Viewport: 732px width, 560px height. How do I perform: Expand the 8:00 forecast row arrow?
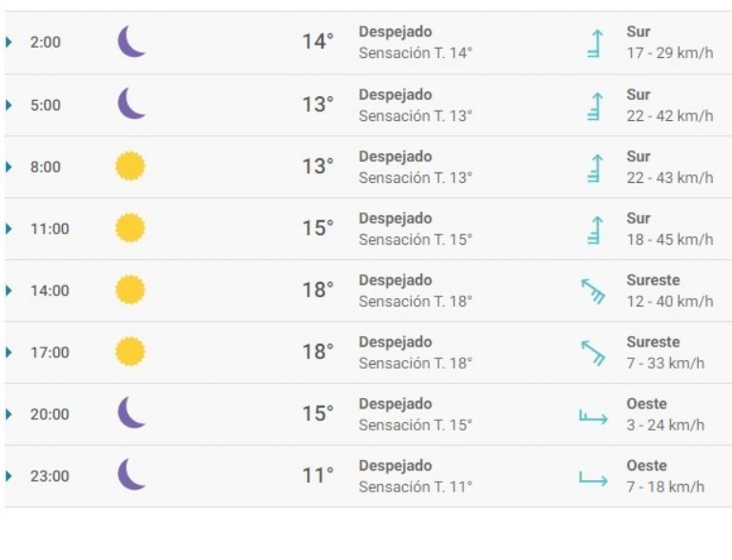(x=10, y=167)
